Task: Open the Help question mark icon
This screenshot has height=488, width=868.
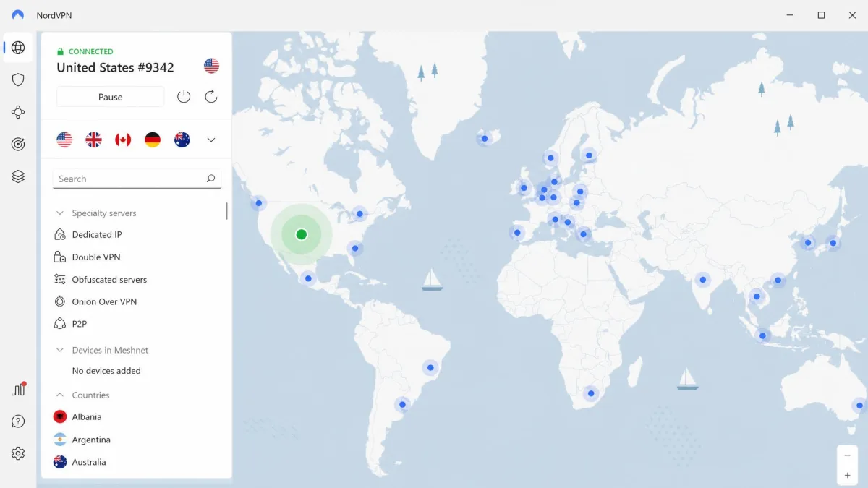Action: 18,421
